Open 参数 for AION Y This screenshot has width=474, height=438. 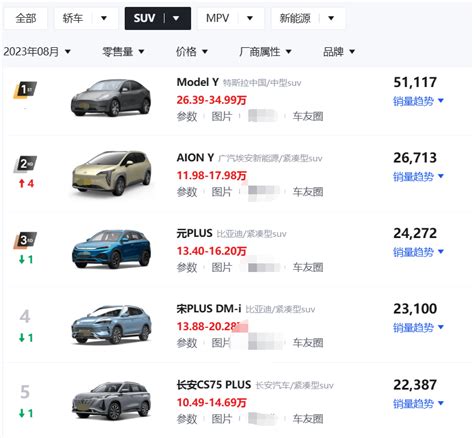[187, 192]
